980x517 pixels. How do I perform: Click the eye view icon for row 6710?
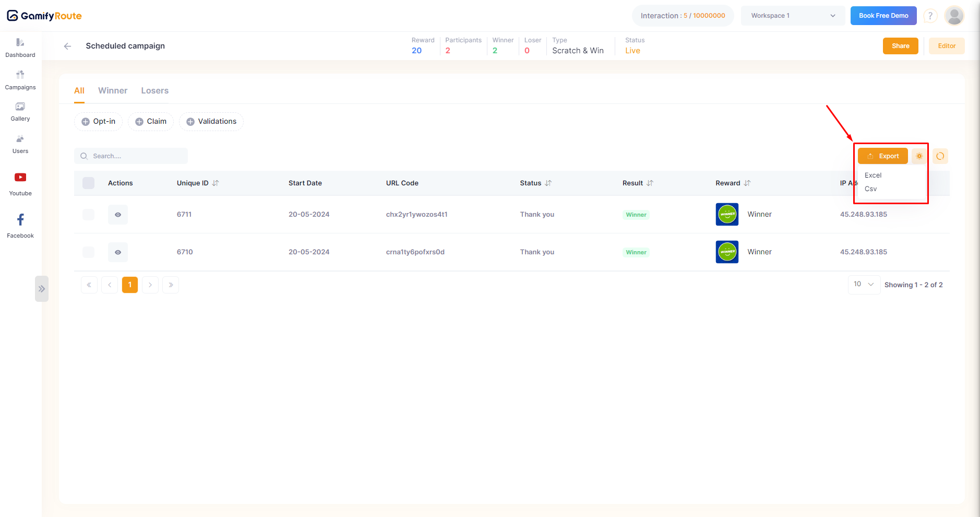[x=118, y=252]
